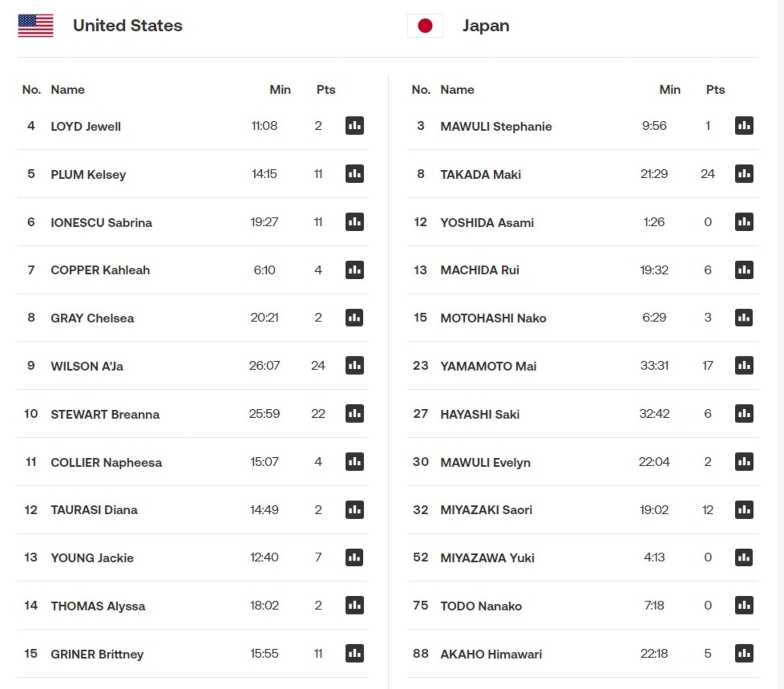This screenshot has height=689, width=784.
Task: Open stats icon for IONESCU Sabrina
Action: point(354,222)
